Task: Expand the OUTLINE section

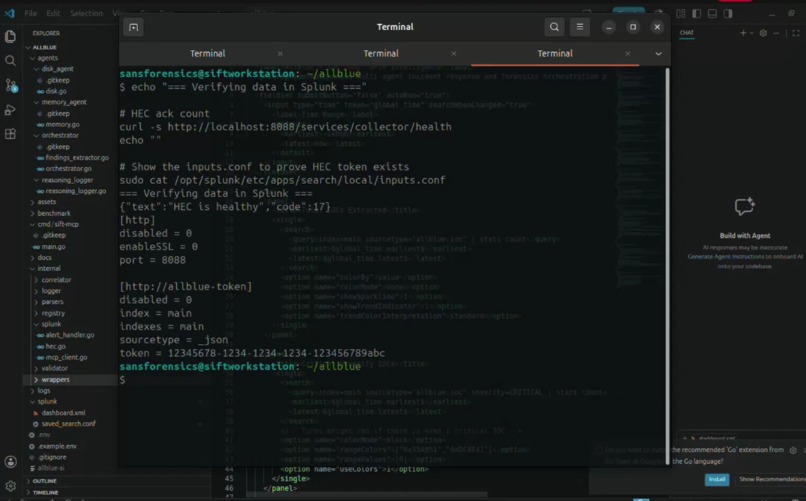Action: (45, 481)
